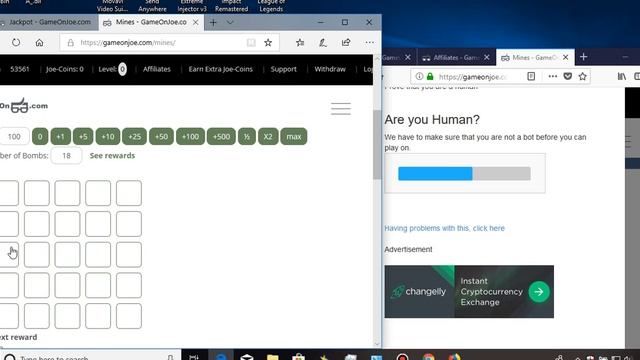This screenshot has width=640, height=360.
Task: Halve the bet with ½ button
Action: [x=247, y=136]
